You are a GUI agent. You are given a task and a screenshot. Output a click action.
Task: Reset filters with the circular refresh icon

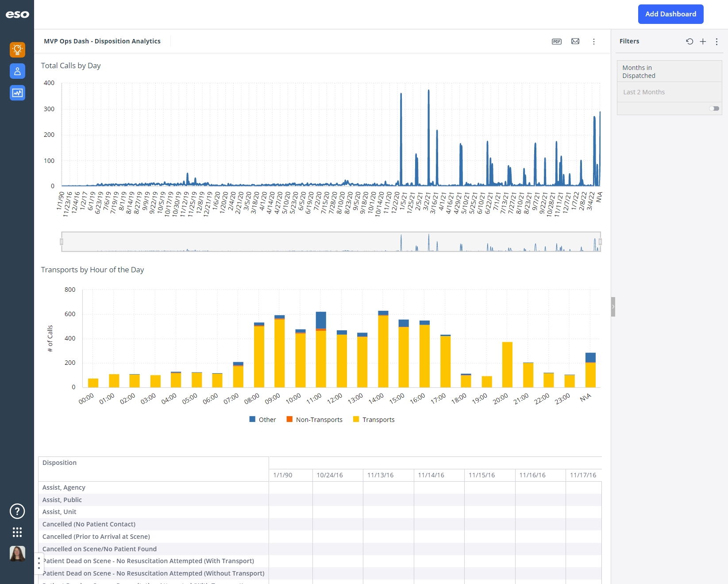689,41
